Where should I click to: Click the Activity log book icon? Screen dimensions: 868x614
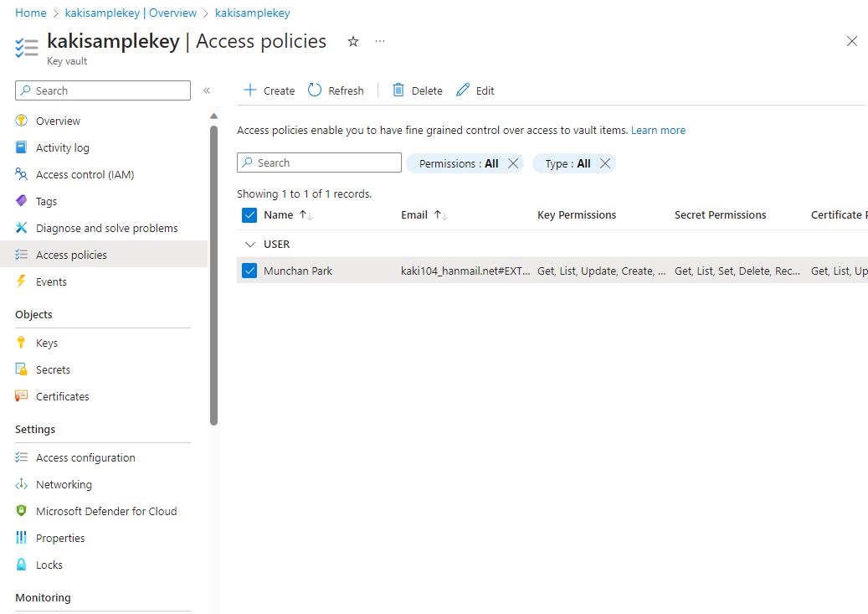(21, 147)
